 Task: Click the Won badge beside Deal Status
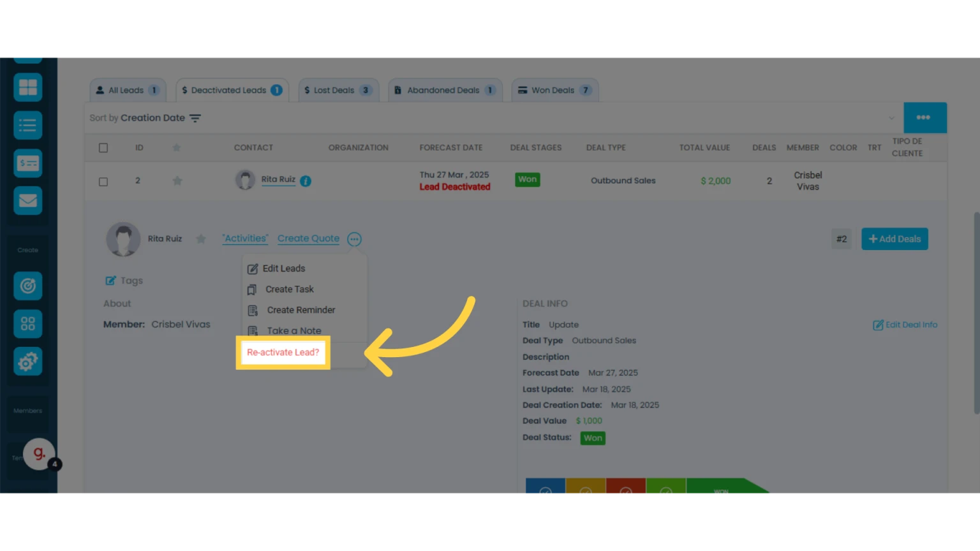(593, 438)
